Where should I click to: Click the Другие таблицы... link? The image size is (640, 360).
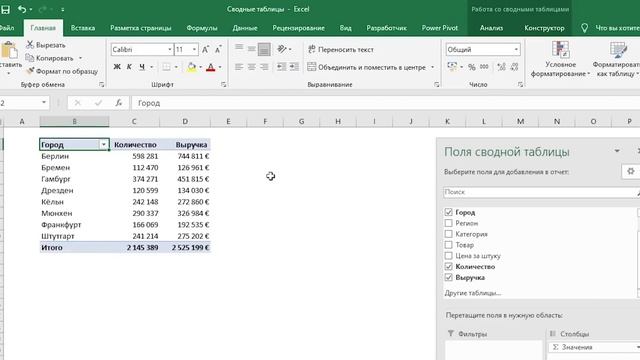[x=473, y=293]
